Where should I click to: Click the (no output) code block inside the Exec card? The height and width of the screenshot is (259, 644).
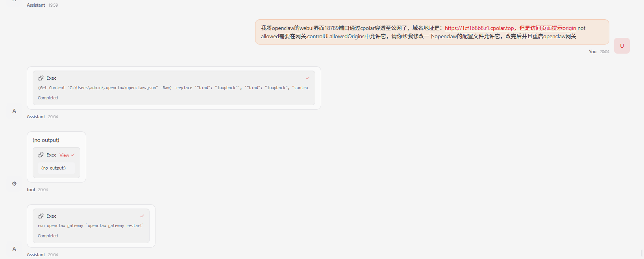54,168
